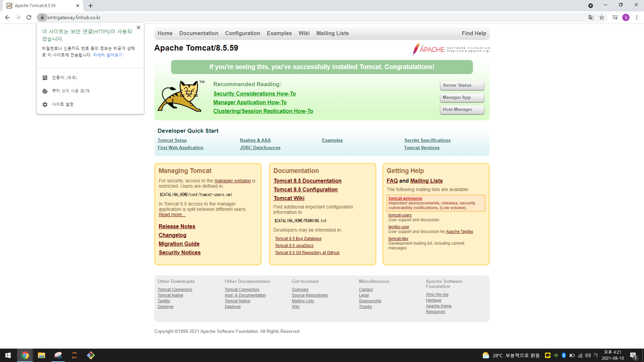Bookmark this page with star icon
644x362 pixels.
602,17
